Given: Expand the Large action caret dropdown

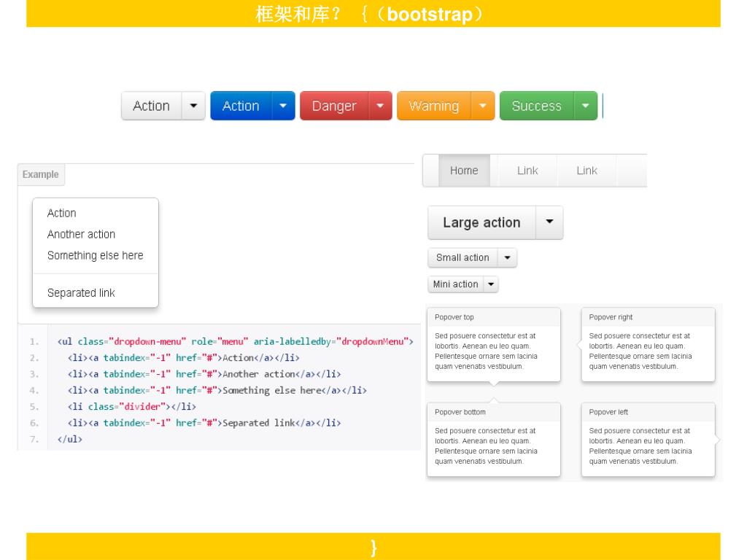Looking at the screenshot, I should 549,222.
